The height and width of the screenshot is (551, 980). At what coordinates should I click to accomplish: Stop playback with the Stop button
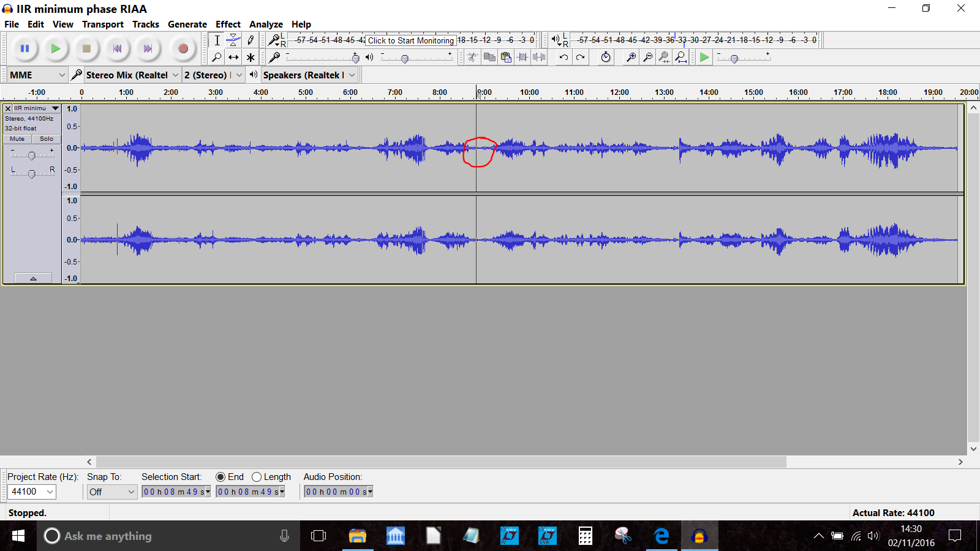[x=86, y=48]
